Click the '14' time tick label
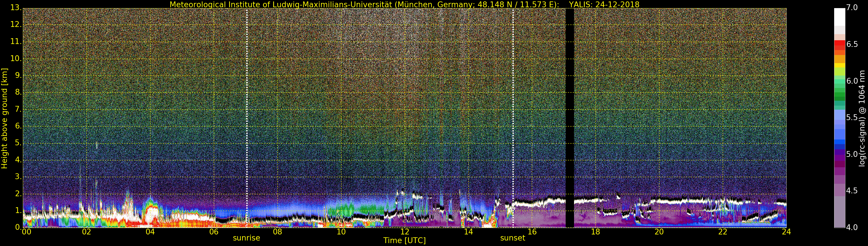The height and width of the screenshot is (246, 868). tap(468, 232)
